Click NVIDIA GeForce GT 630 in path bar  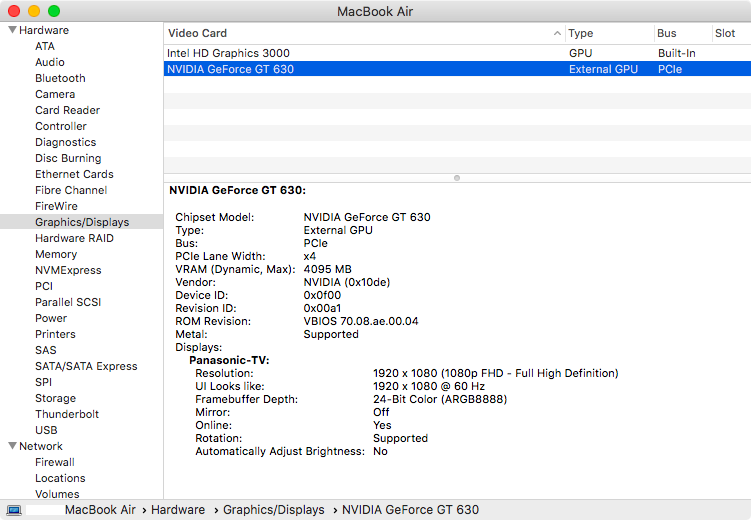click(x=410, y=510)
